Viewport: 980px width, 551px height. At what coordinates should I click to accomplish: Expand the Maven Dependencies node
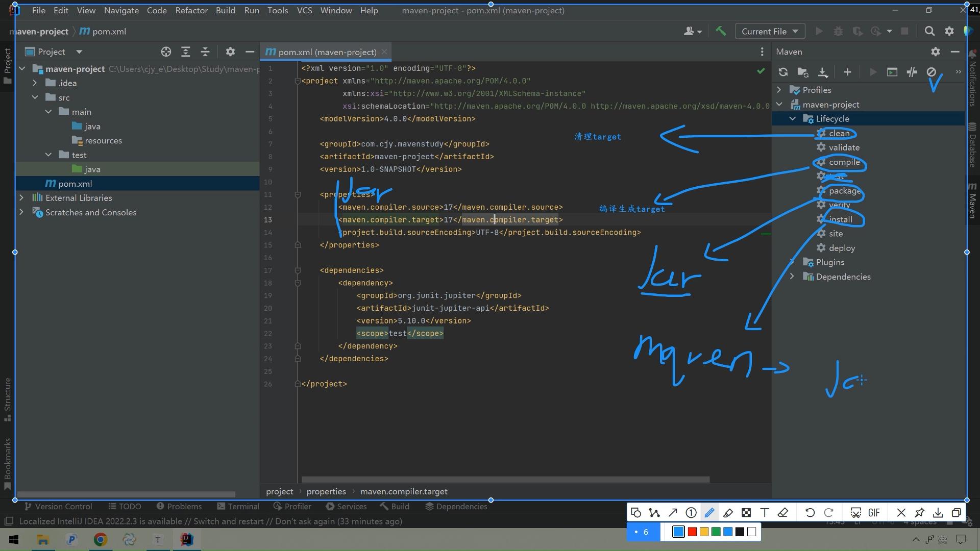[x=792, y=277]
